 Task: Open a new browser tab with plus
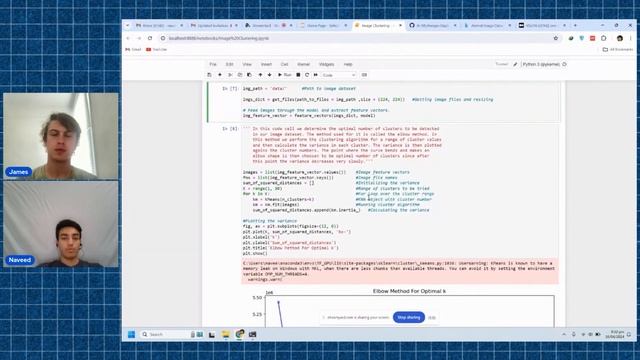576,25
